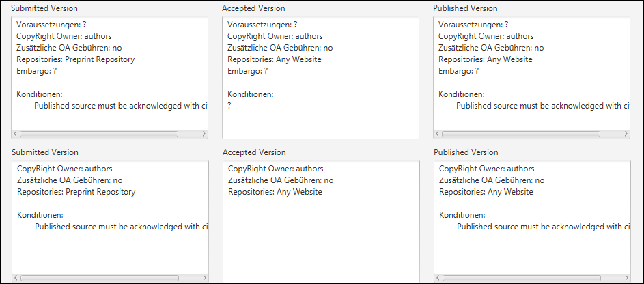Screen dimensions: 644x284
Task: Click "Repositories: Any Website" in upper Published Version
Action: (485, 59)
